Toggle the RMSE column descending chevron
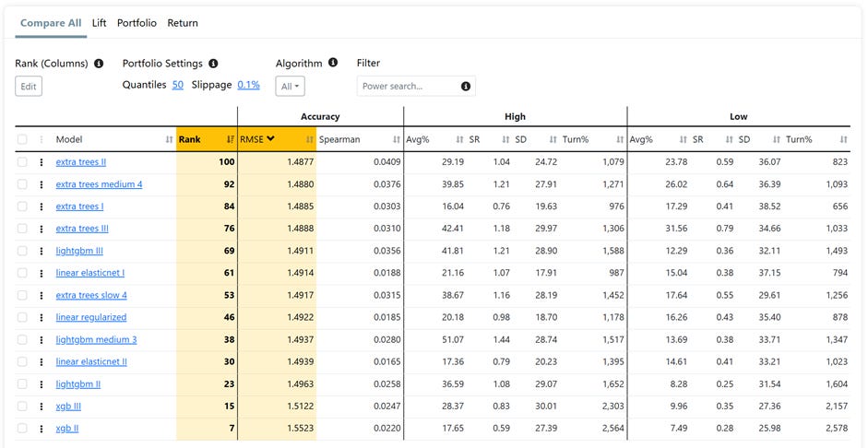The height and width of the screenshot is (448, 868). pos(270,139)
